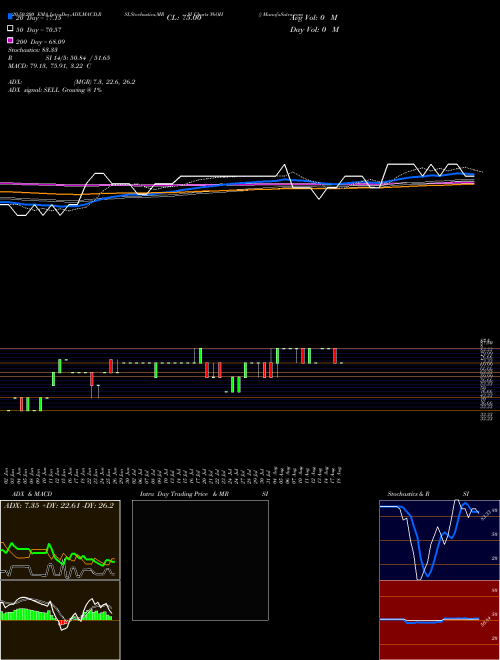This screenshot has height=660, width=500.
Task: Click the blue 20 Day legend square
Action: 10,17
